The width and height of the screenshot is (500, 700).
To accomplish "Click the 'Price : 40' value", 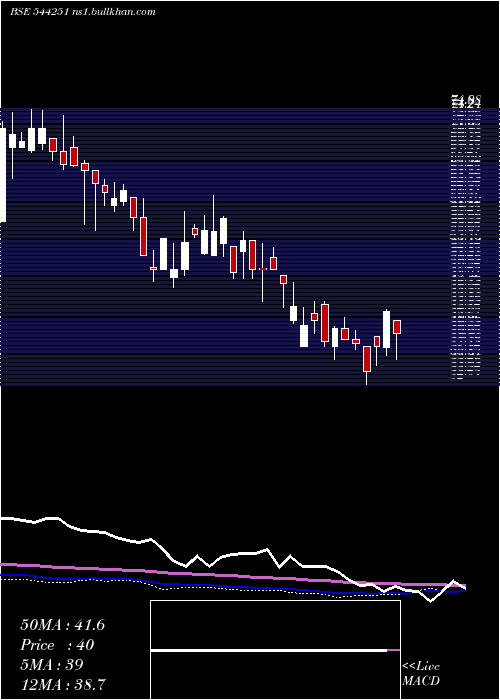I will click(x=57, y=645).
